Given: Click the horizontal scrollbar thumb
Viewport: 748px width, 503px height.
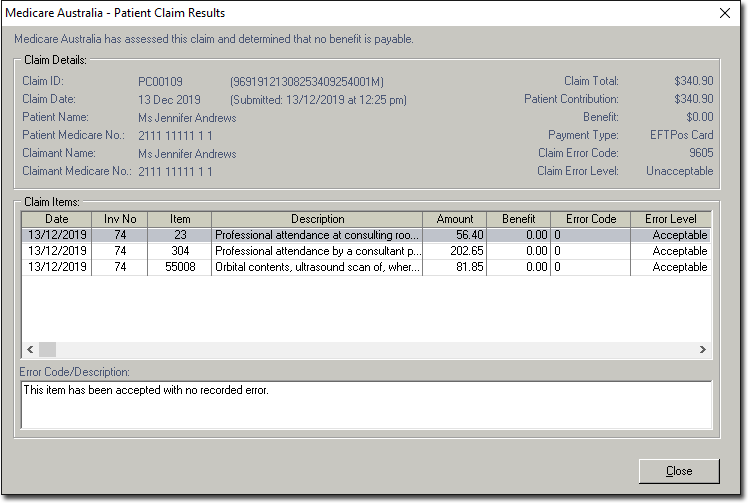Looking at the screenshot, I should (47, 349).
